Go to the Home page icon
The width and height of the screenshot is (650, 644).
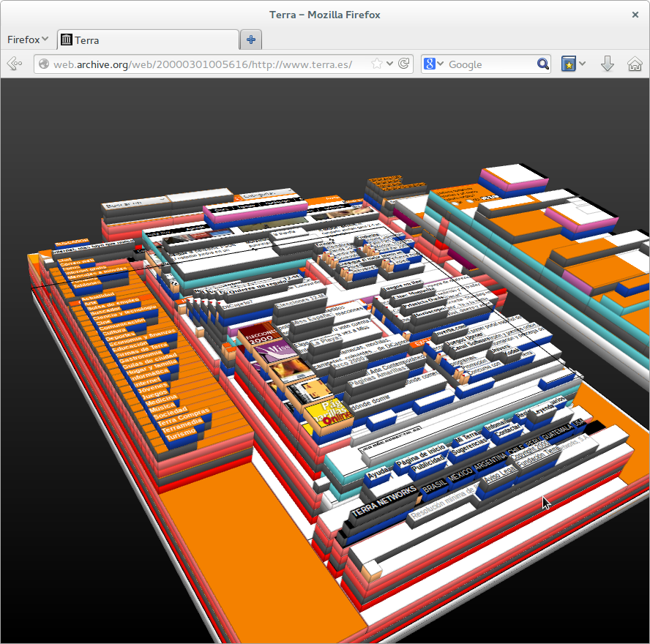pos(635,64)
